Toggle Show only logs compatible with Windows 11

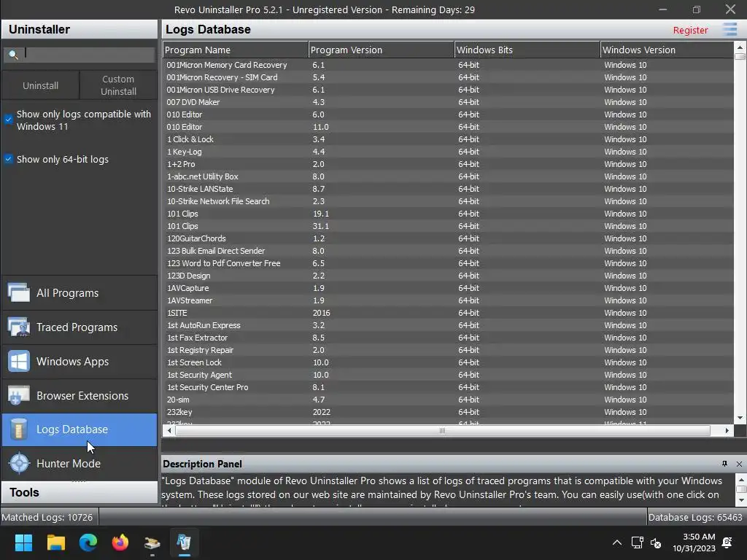point(9,119)
